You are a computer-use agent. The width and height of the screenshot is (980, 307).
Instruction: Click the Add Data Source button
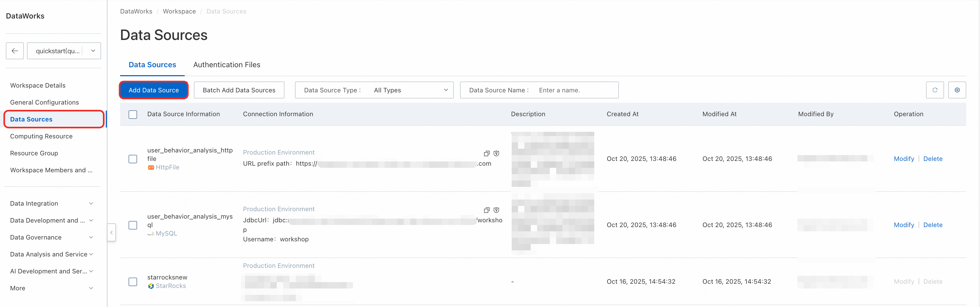[153, 90]
